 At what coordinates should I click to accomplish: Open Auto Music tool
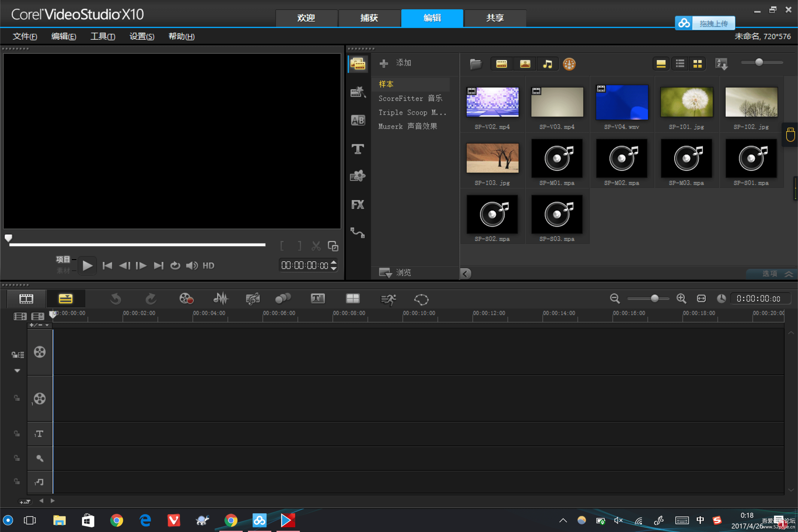253,299
